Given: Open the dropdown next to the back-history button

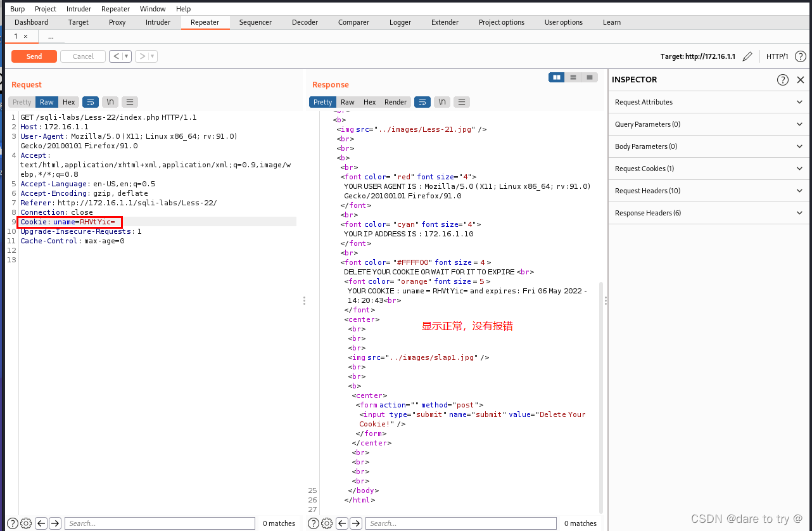Looking at the screenshot, I should point(125,56).
